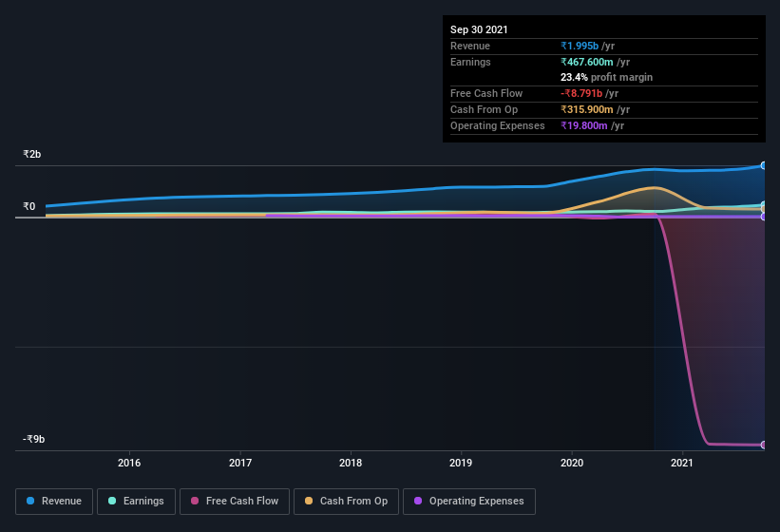Click the -₹9b y-axis label

click(34, 439)
